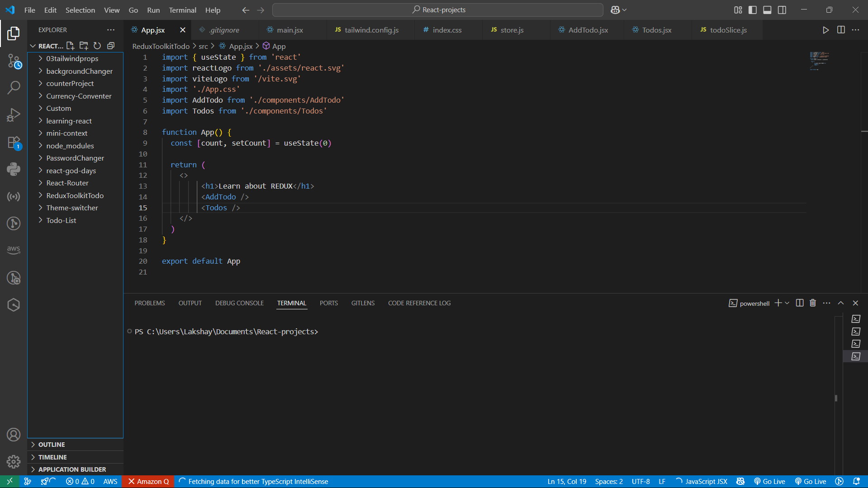This screenshot has height=488, width=868.
Task: Open editor More Actions menu
Action: coord(855,30)
